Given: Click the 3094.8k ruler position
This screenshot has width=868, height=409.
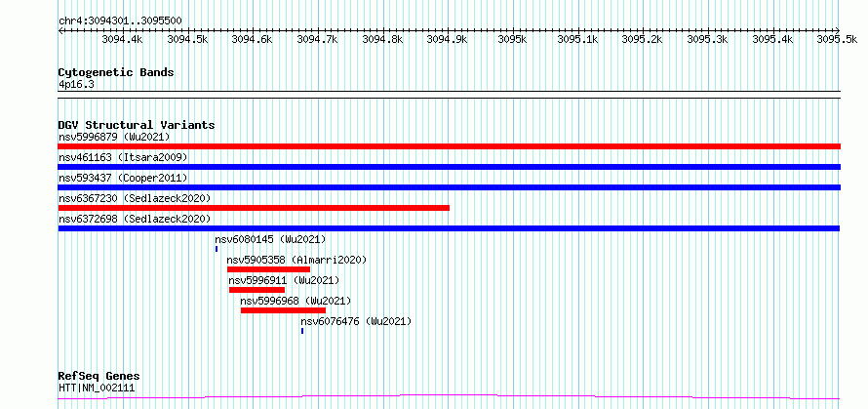Looking at the screenshot, I should [x=382, y=39].
